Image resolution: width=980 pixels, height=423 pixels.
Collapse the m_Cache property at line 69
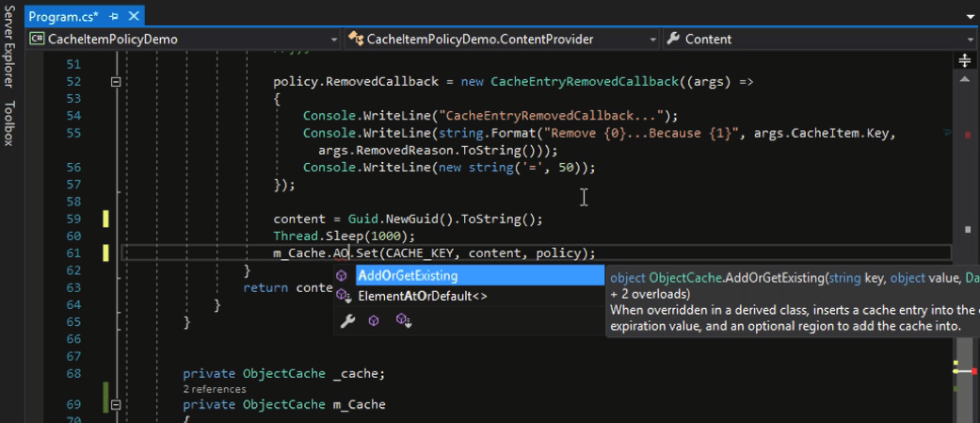pos(116,405)
